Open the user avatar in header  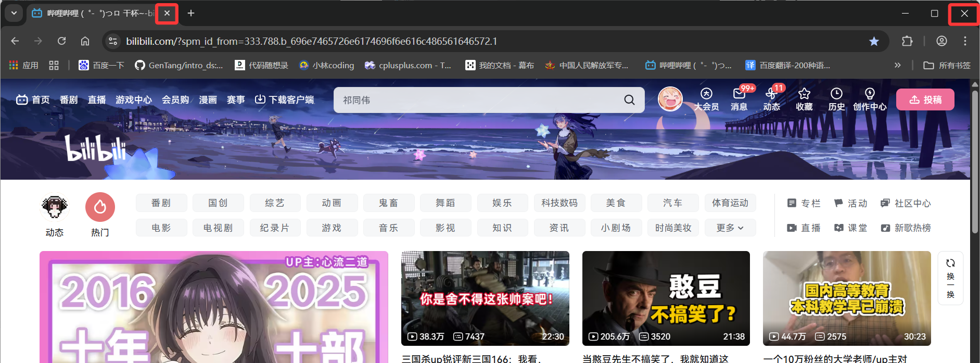(x=670, y=99)
